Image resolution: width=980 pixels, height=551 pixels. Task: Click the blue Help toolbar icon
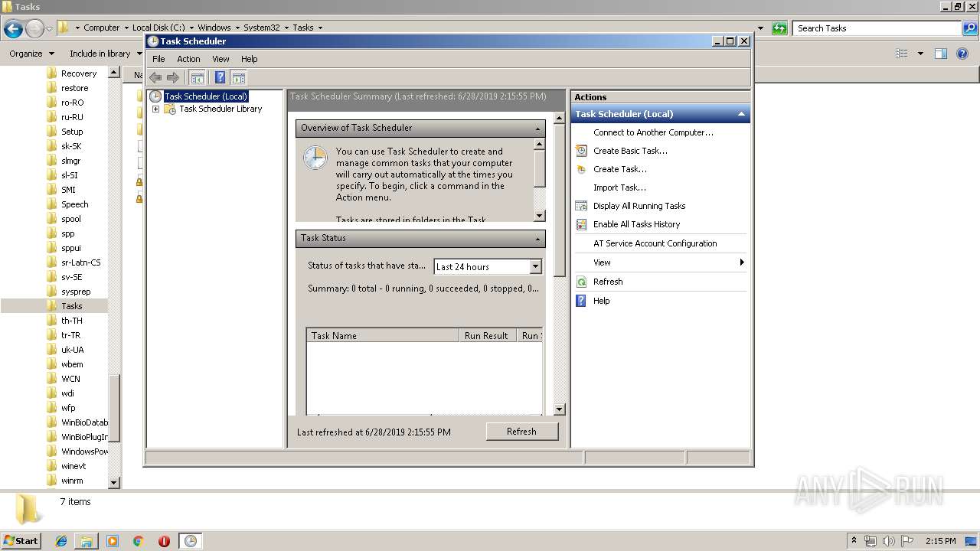(x=220, y=77)
